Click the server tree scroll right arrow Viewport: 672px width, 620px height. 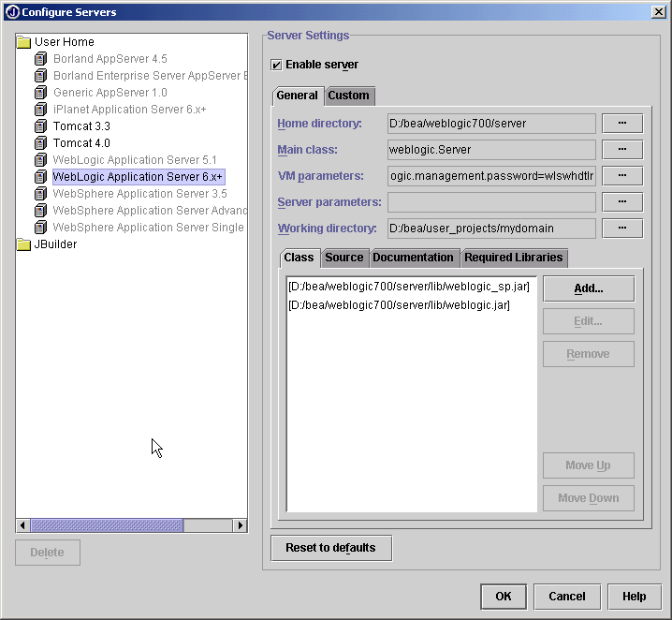point(240,525)
